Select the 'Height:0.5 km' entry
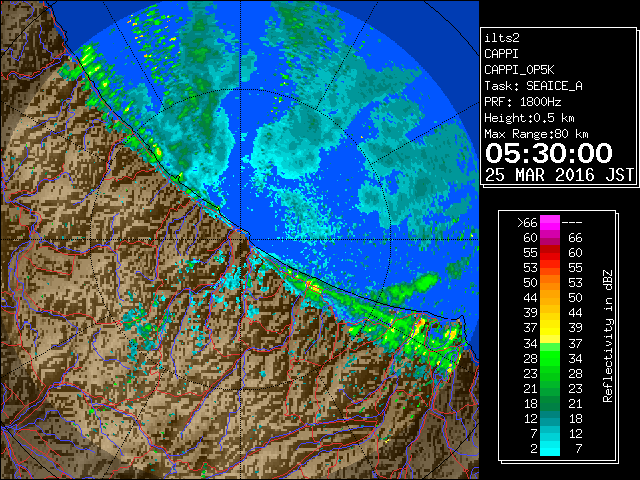This screenshot has width=640, height=480. point(529,118)
